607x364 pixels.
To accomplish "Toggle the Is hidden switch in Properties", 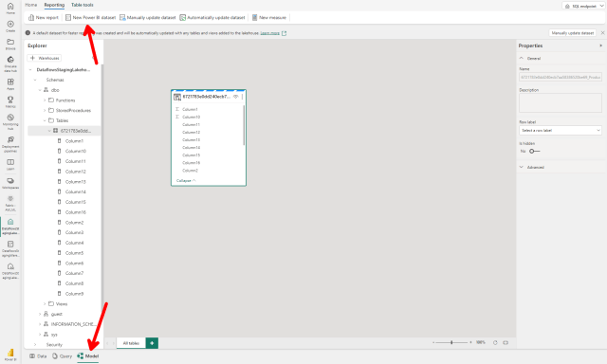I will [534, 152].
